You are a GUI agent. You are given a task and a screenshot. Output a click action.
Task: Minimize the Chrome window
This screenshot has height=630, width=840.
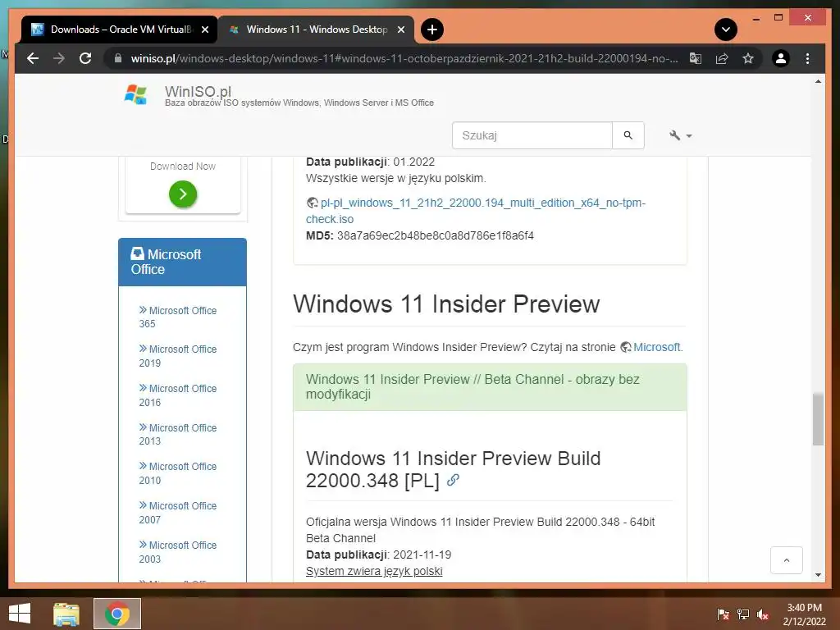point(756,18)
